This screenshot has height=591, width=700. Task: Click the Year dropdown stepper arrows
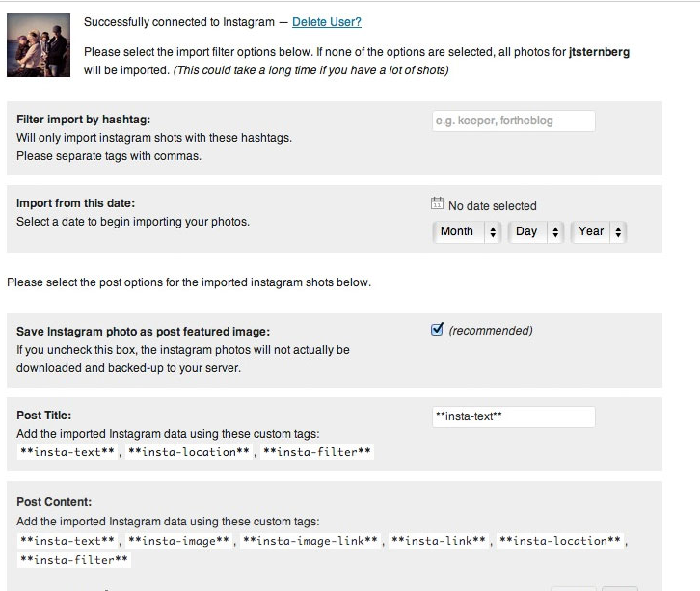pos(618,232)
